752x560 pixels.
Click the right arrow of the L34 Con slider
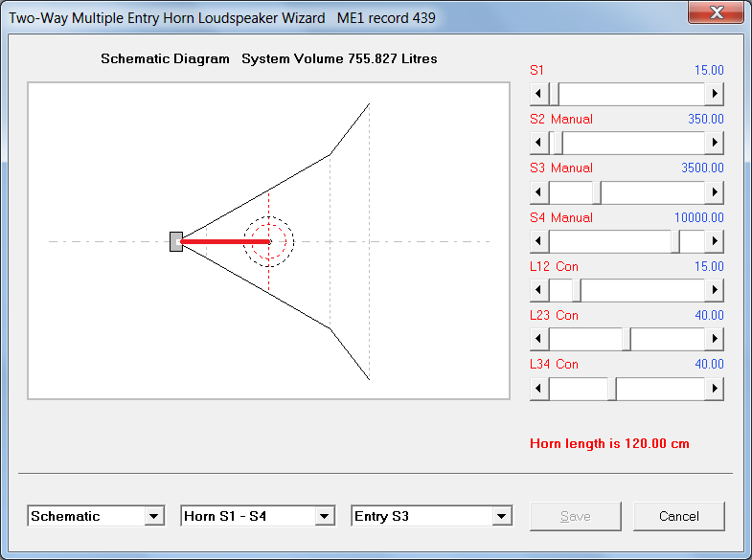[x=714, y=388]
